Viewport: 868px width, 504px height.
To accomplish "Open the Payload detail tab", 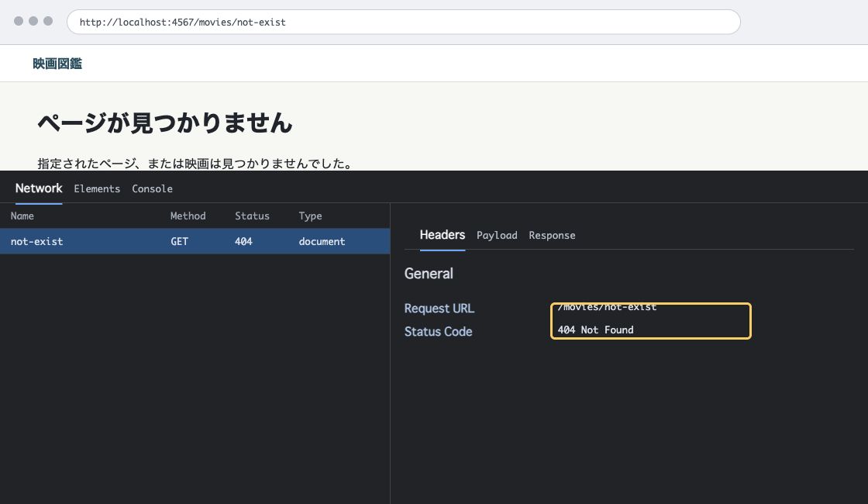I will (x=497, y=236).
